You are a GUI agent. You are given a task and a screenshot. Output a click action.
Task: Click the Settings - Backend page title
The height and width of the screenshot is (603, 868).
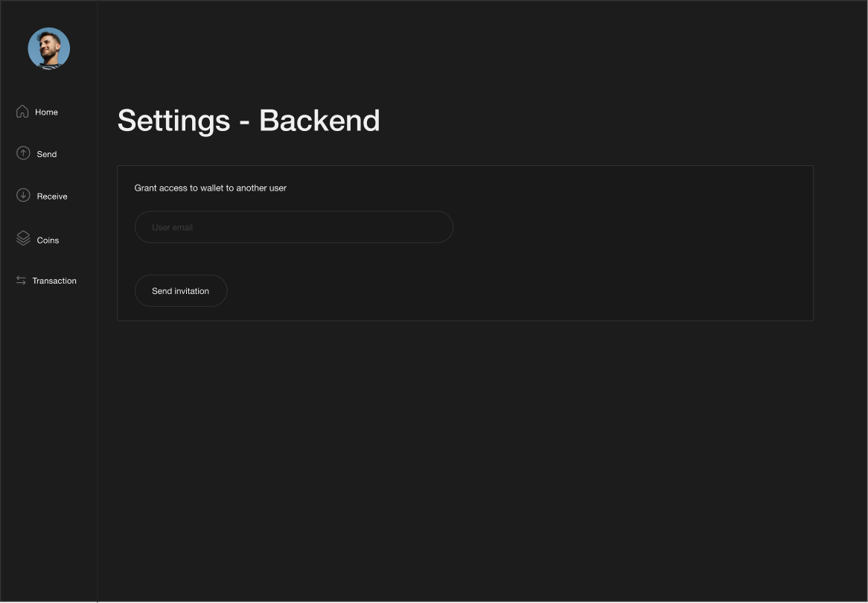pyautogui.click(x=248, y=121)
